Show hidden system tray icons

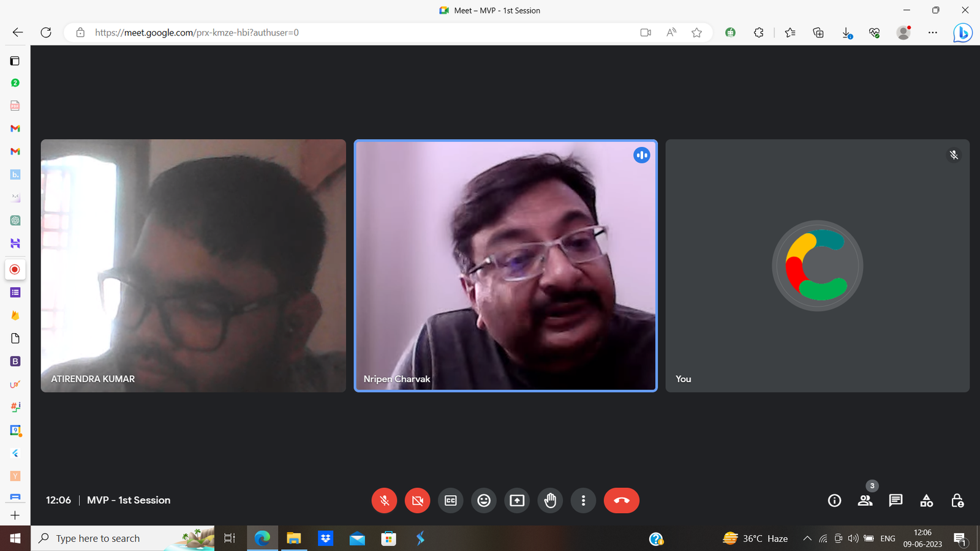pyautogui.click(x=807, y=538)
